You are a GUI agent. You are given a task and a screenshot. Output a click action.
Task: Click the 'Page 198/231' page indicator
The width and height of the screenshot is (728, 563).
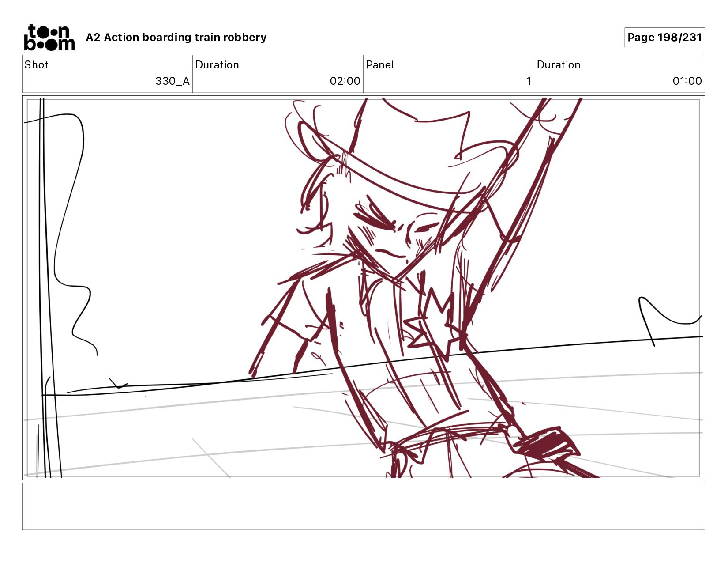click(664, 38)
